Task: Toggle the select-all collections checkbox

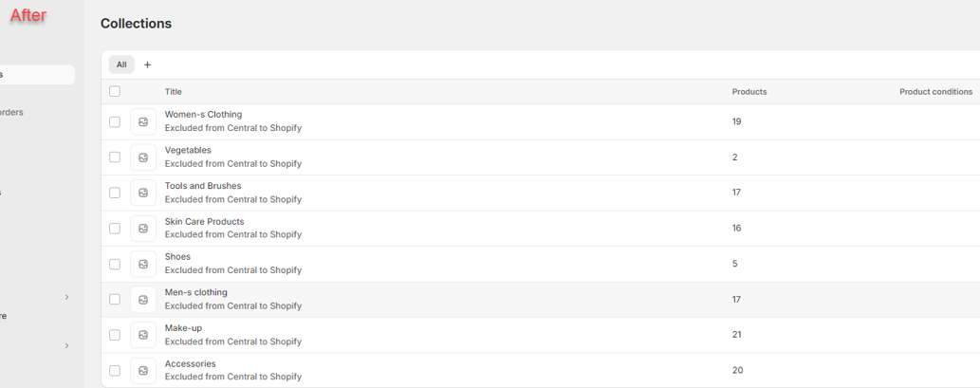Action: [115, 92]
